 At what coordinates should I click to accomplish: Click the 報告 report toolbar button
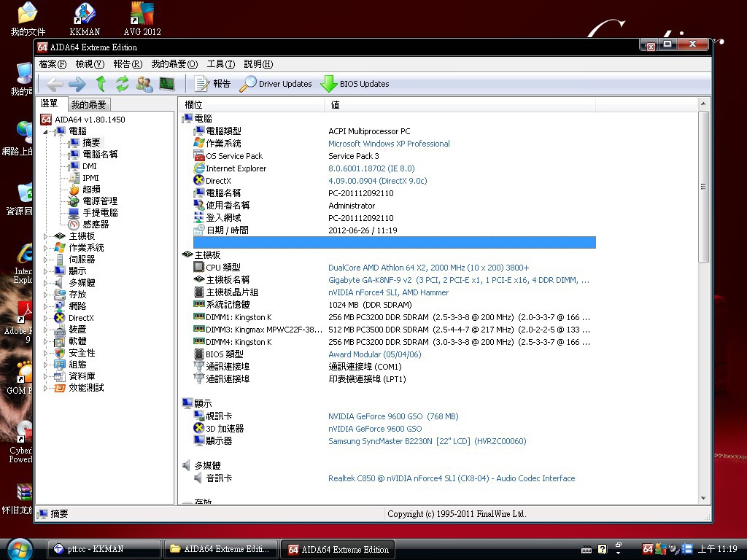[212, 84]
